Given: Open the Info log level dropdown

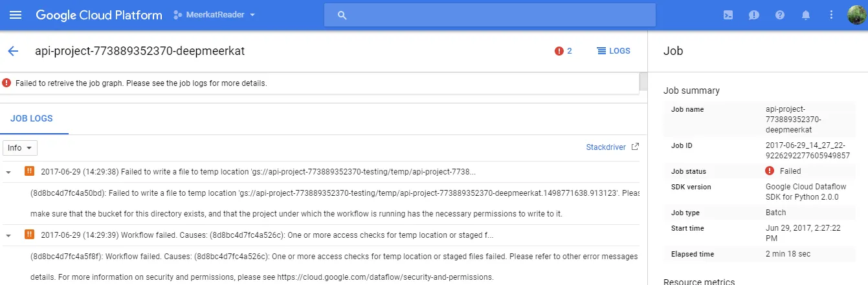Looking at the screenshot, I should tap(20, 148).
